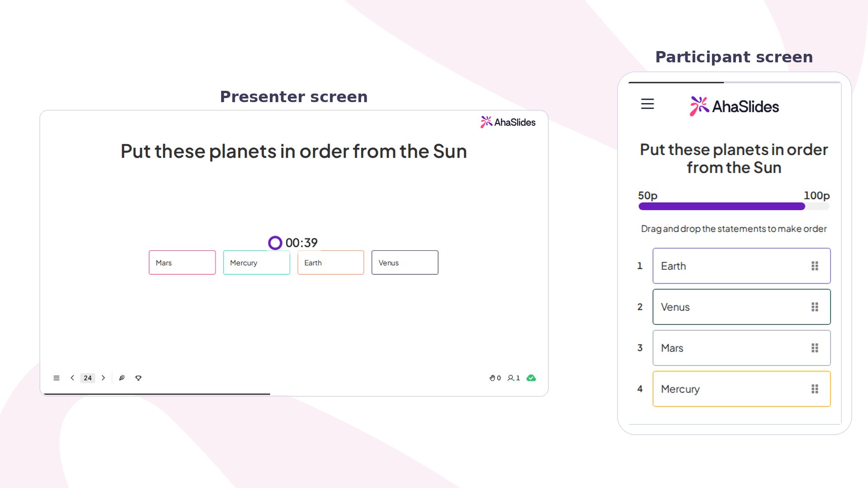Select Earth item in participant list
The width and height of the screenshot is (868, 488).
(741, 266)
